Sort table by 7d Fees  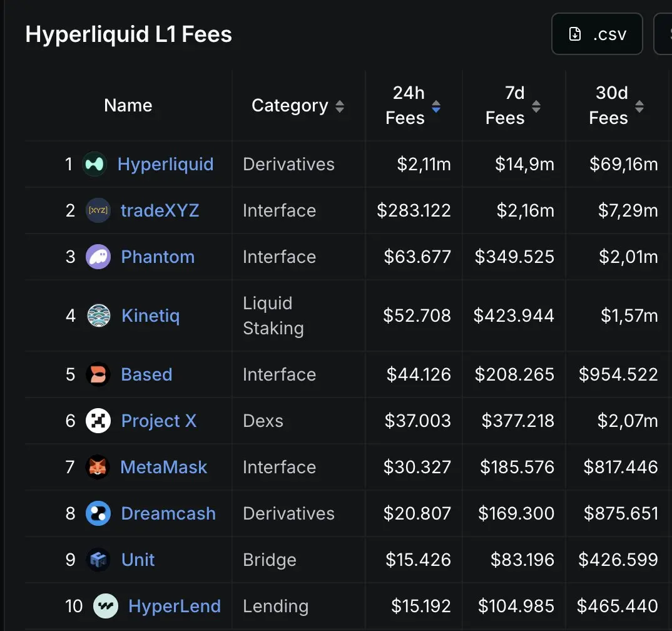(536, 106)
